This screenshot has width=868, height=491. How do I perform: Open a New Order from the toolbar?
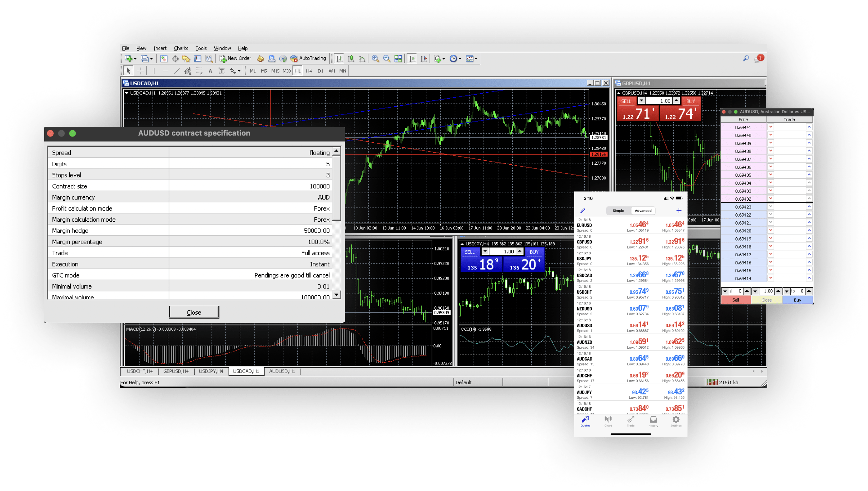coord(236,58)
